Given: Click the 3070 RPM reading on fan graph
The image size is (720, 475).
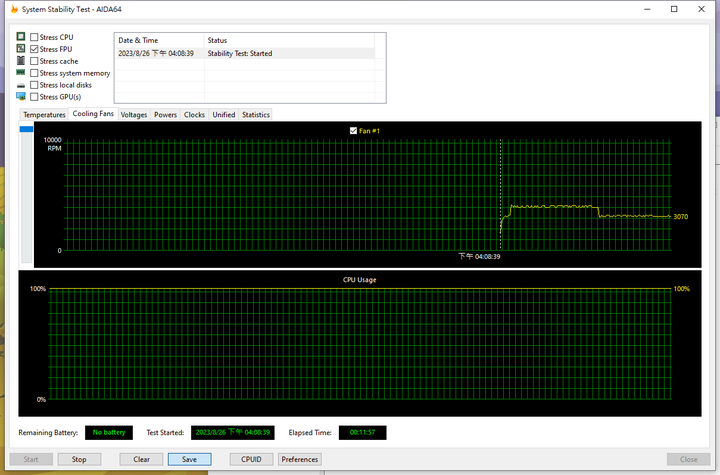Looking at the screenshot, I should coord(681,217).
